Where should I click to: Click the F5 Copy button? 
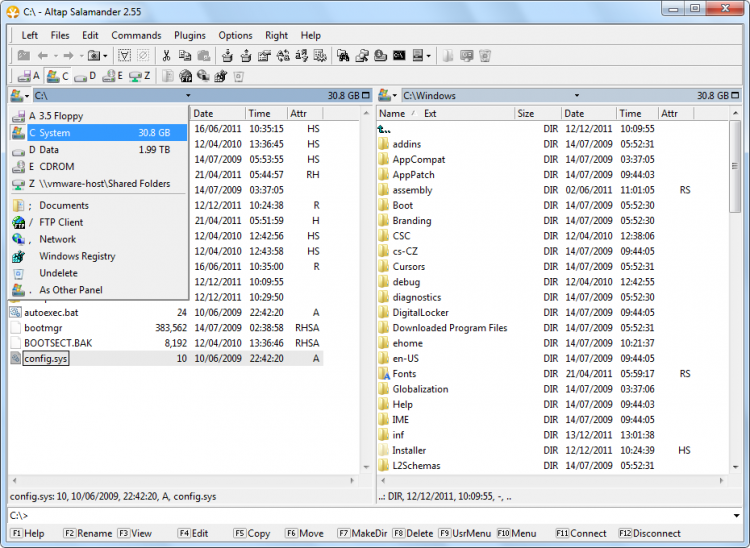pyautogui.click(x=252, y=534)
